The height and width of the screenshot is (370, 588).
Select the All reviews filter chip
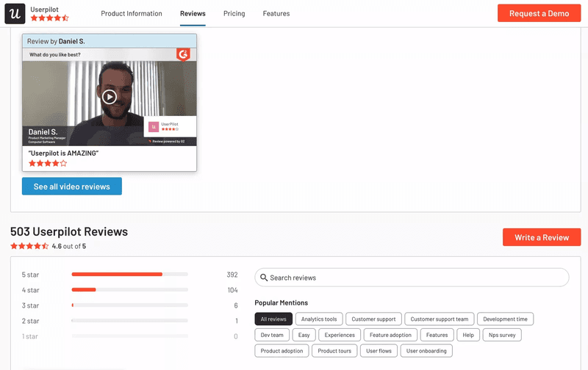tap(273, 319)
